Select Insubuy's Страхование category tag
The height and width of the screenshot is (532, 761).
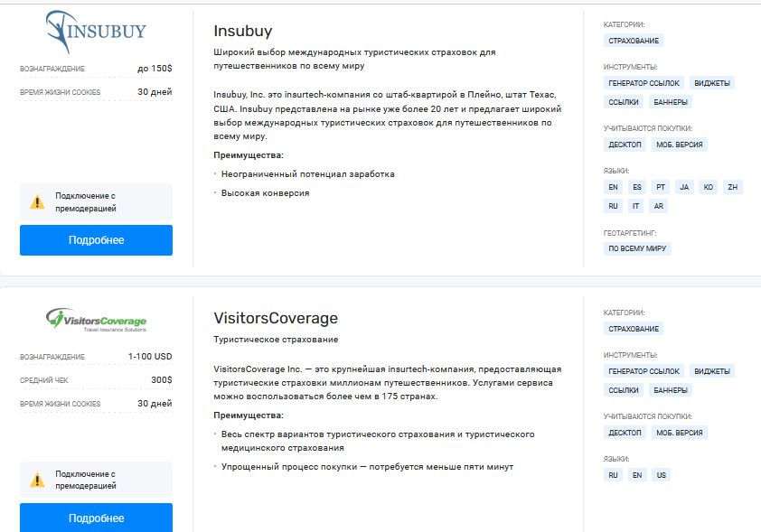click(x=634, y=41)
